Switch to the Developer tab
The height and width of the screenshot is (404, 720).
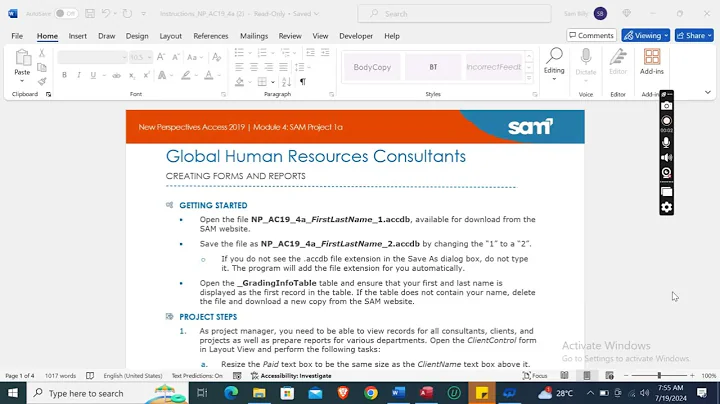tap(356, 36)
